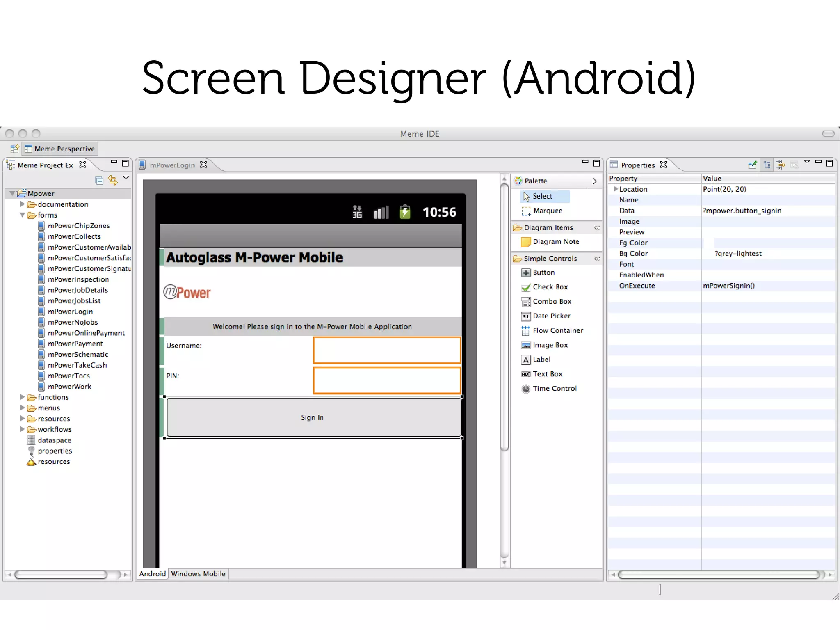Expand the documentation folder
This screenshot has width=840, height=630.
tap(22, 204)
